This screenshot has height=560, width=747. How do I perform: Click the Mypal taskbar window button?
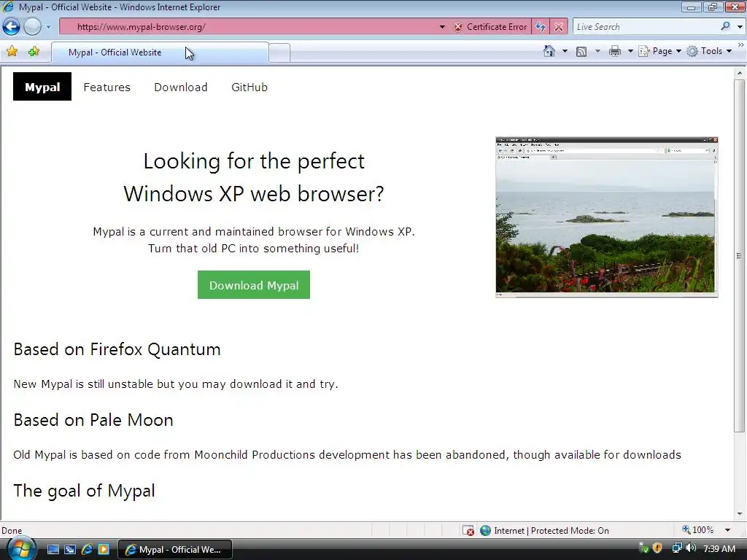point(175,550)
